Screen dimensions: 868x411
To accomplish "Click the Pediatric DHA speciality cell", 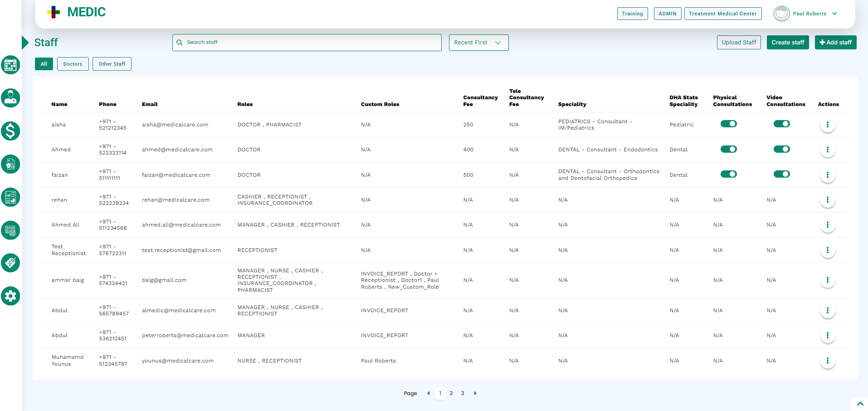I will click(x=682, y=125).
